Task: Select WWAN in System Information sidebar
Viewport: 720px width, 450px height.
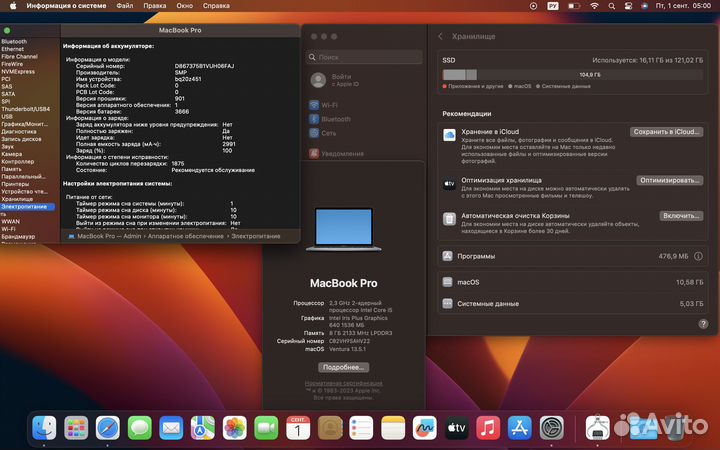Action: pyautogui.click(x=11, y=221)
